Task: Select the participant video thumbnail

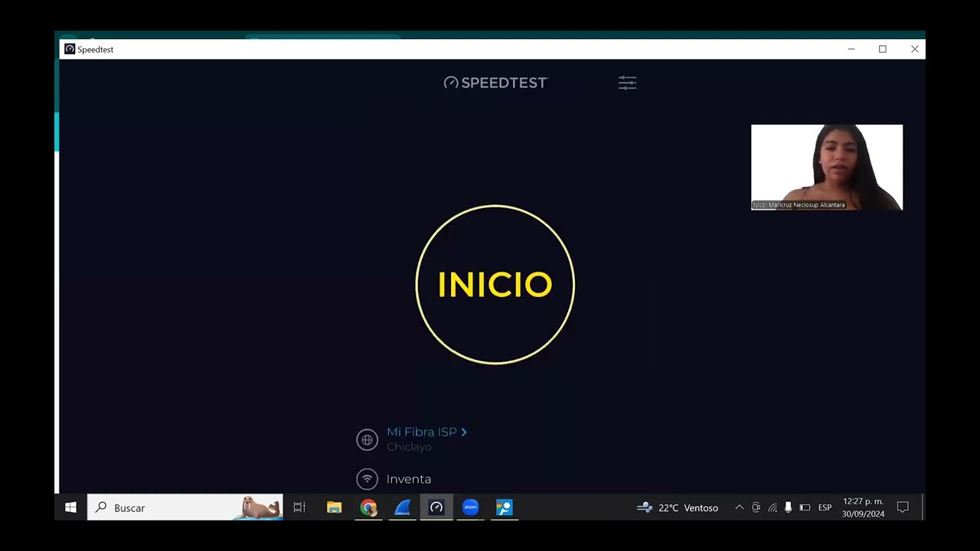Action: click(827, 167)
